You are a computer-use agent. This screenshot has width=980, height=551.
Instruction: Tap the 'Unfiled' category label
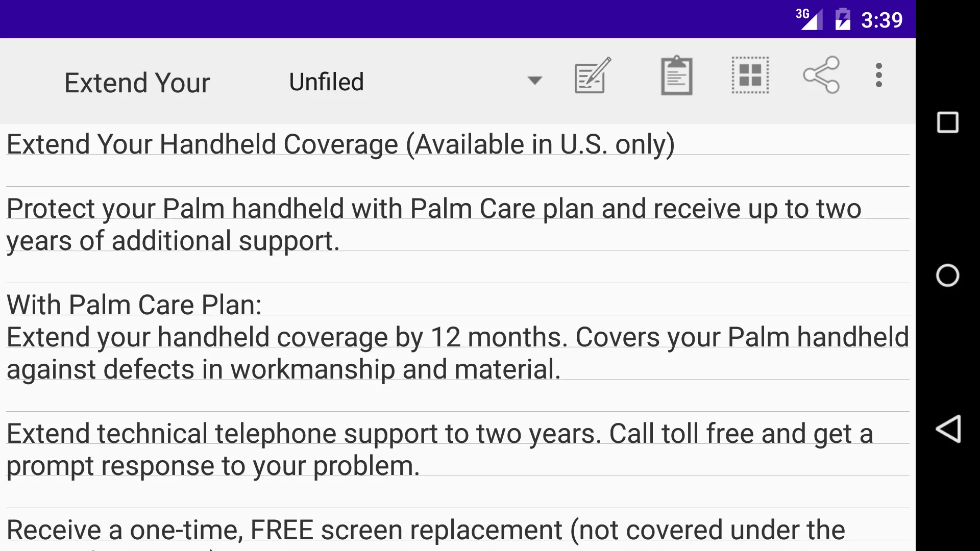pyautogui.click(x=327, y=81)
